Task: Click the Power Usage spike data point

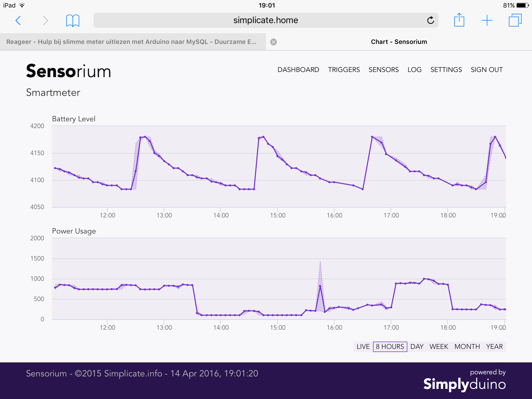Action: point(320,286)
